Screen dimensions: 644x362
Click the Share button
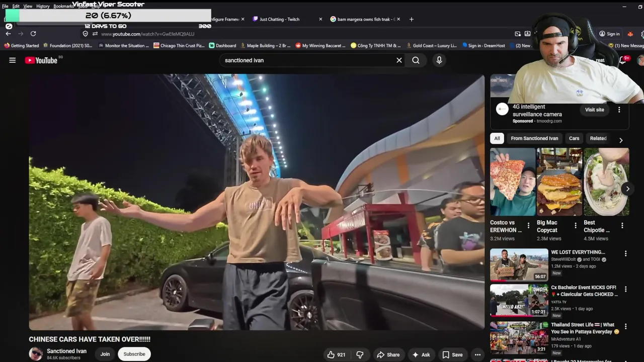click(388, 354)
